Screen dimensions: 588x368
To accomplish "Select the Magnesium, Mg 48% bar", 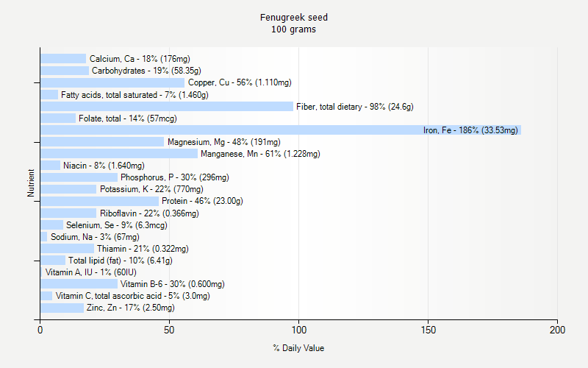I will click(x=102, y=141).
